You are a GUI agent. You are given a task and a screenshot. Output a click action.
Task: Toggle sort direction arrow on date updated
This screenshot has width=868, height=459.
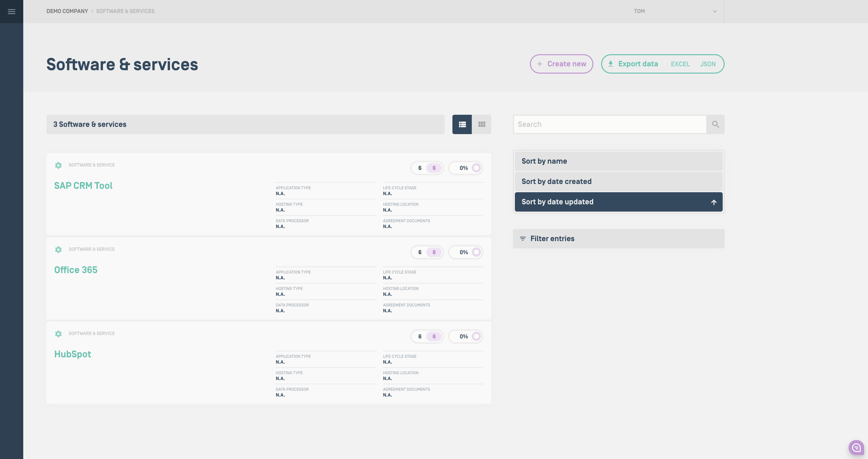(714, 202)
